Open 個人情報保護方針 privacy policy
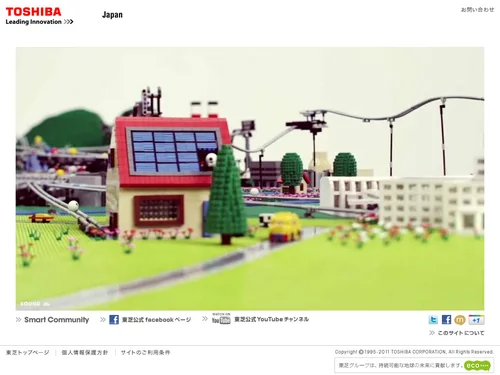The height and width of the screenshot is (375, 500). tap(85, 352)
